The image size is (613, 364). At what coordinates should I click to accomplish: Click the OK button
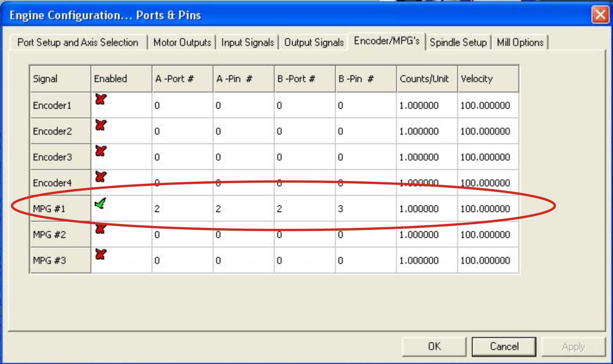[433, 346]
